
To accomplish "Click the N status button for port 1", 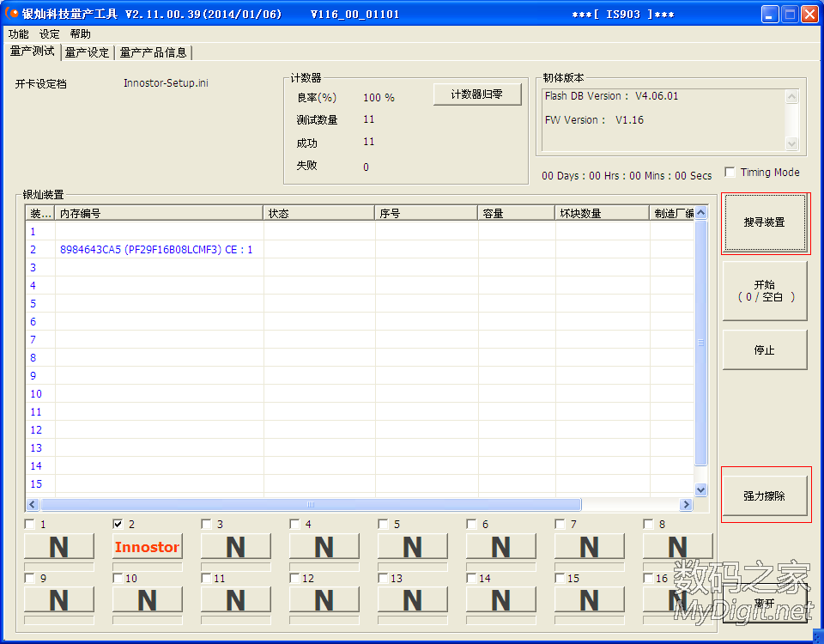I will click(x=59, y=547).
